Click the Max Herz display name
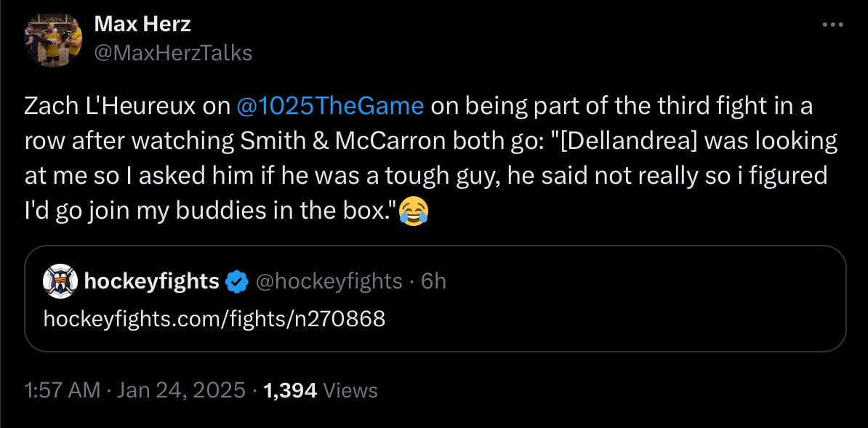Screen dimensions: 868x428 point(142,24)
